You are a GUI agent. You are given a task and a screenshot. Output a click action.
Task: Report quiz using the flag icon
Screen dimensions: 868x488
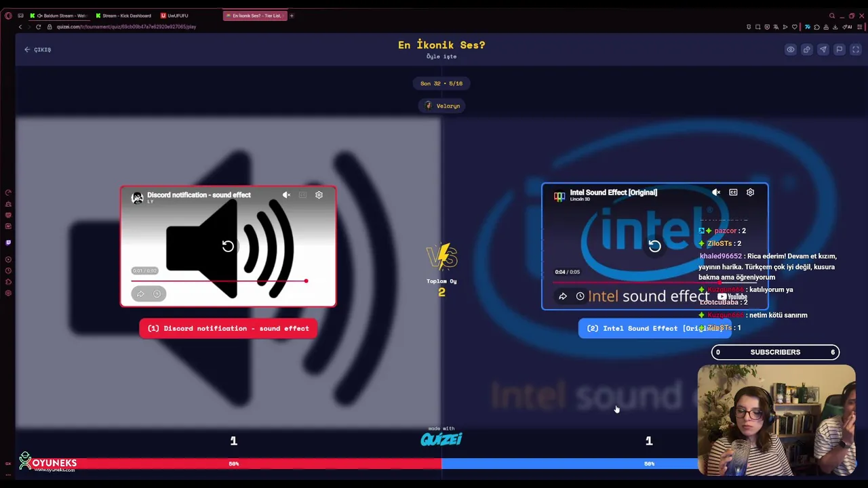[840, 49]
